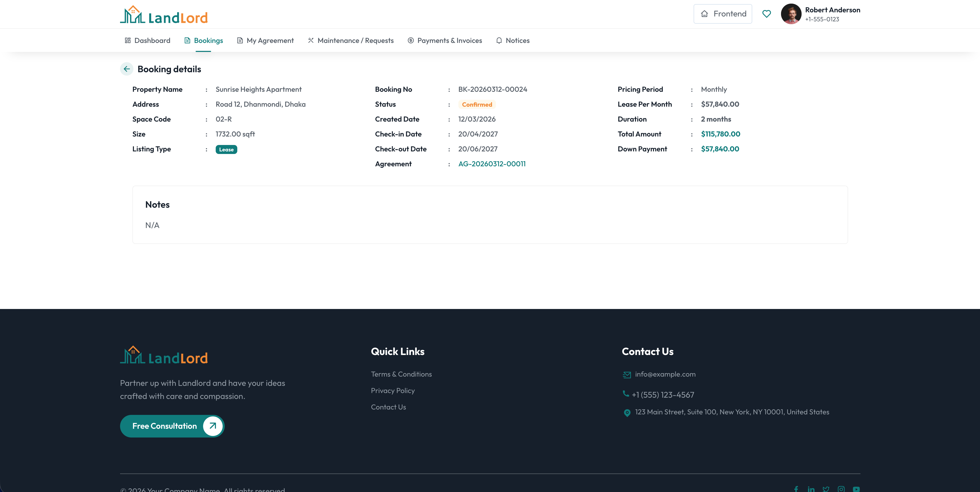
Task: Click the back arrow beside Booking details
Action: tap(126, 69)
